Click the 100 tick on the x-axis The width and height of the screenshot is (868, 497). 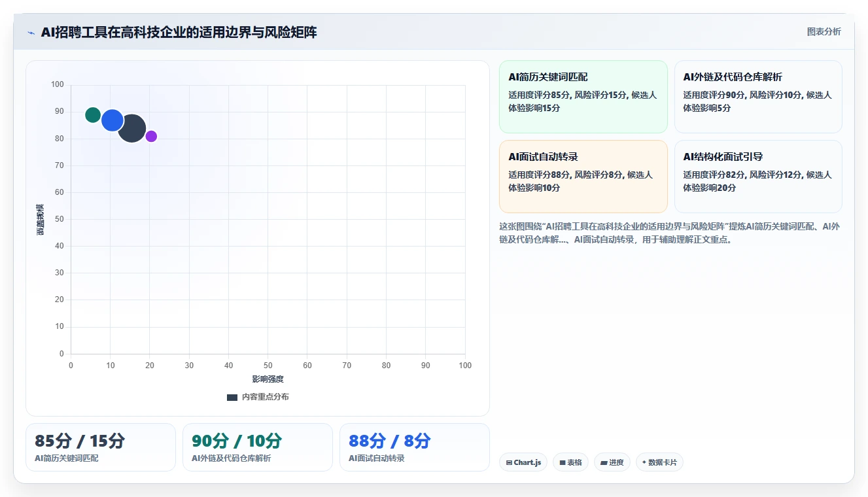point(465,366)
